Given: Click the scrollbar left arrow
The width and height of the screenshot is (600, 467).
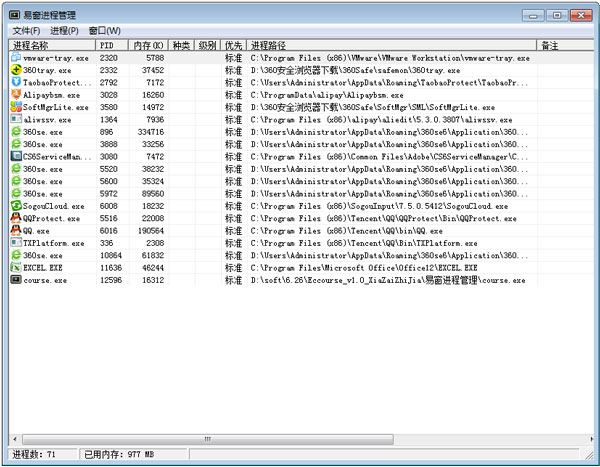Looking at the screenshot, I should [x=15, y=439].
